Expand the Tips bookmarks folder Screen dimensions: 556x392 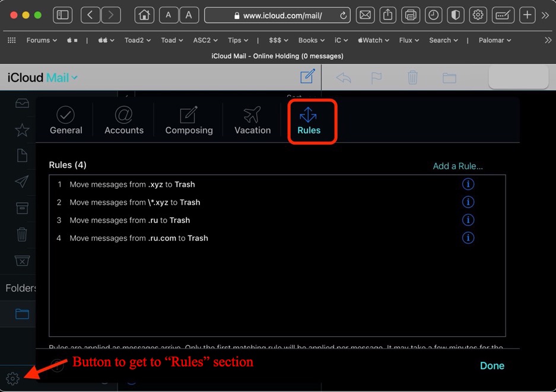click(237, 40)
